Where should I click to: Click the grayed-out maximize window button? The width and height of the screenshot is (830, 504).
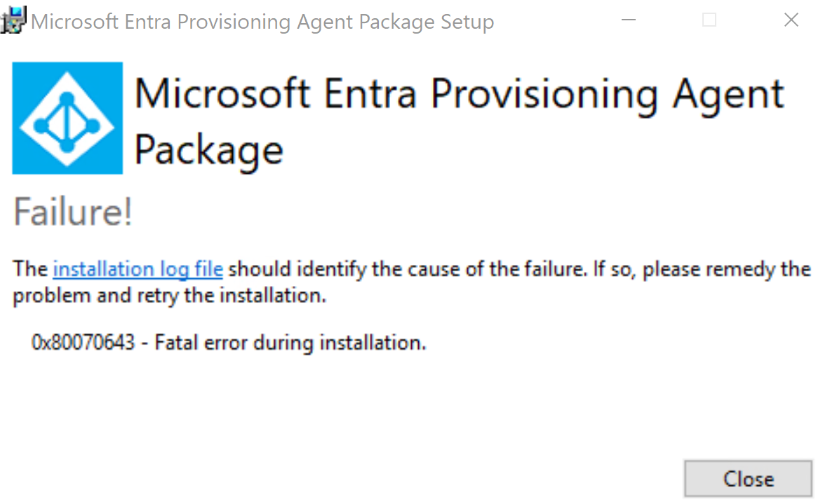709,20
